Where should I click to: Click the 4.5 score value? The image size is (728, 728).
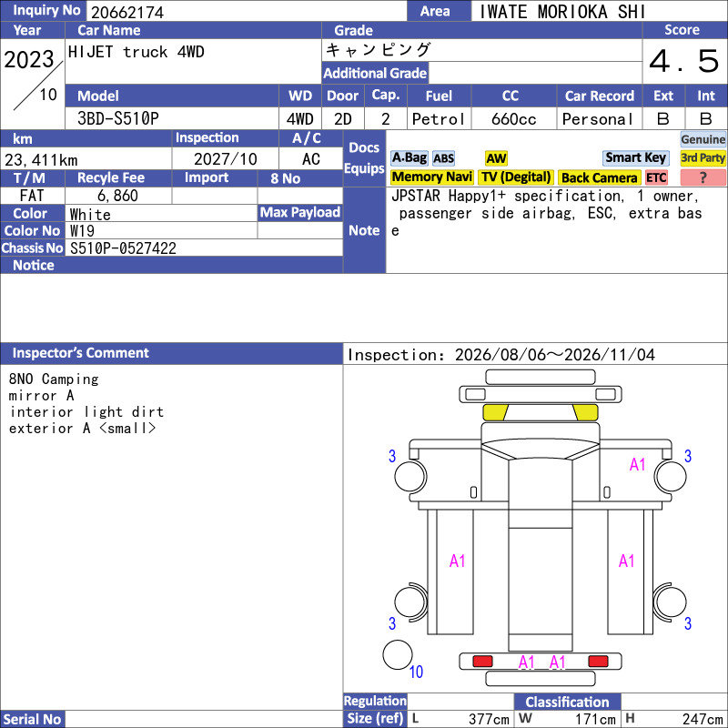click(684, 61)
